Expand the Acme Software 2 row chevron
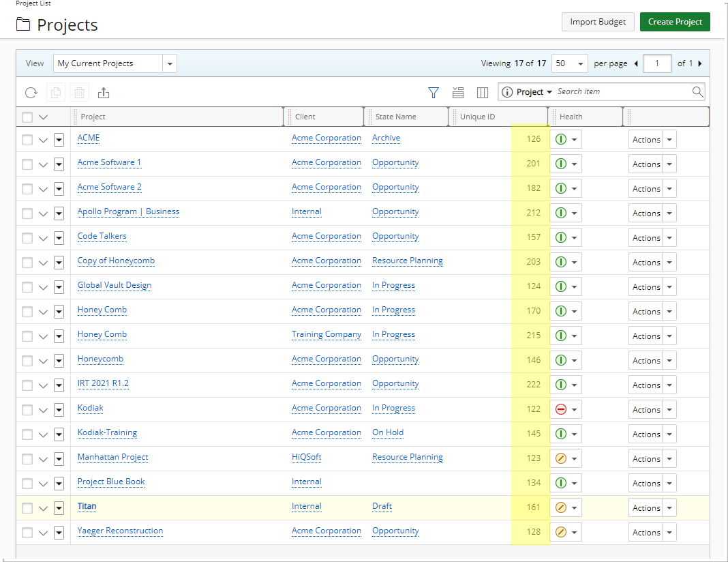This screenshot has height=562, width=728. (x=43, y=189)
